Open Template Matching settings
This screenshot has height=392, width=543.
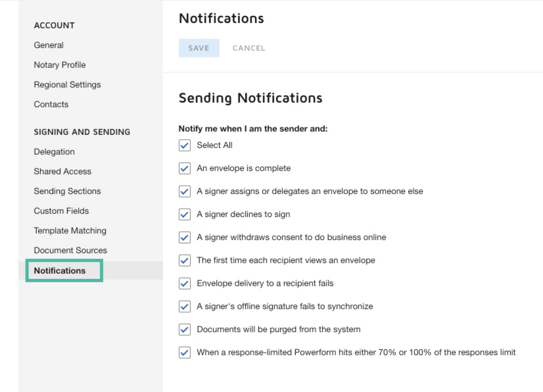click(70, 231)
